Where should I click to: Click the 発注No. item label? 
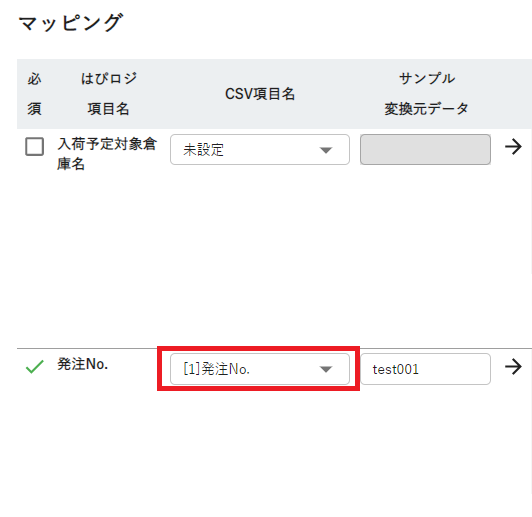click(x=82, y=364)
